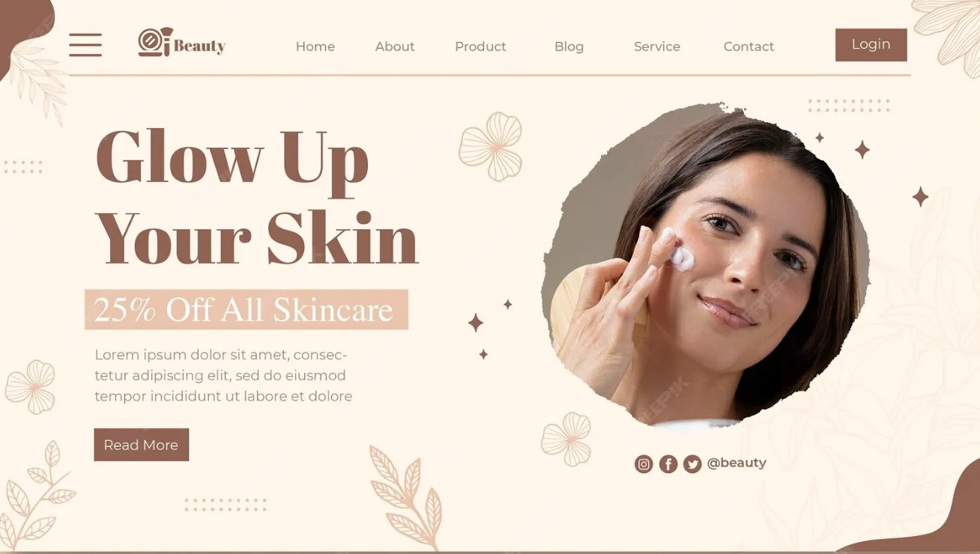This screenshot has height=554, width=980.
Task: Click the Beauty brand logo
Action: pos(182,43)
